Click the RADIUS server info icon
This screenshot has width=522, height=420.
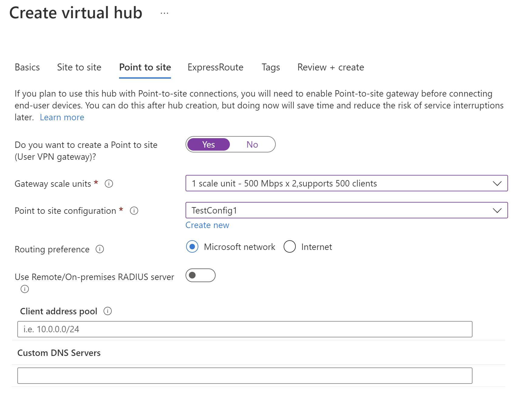(24, 289)
